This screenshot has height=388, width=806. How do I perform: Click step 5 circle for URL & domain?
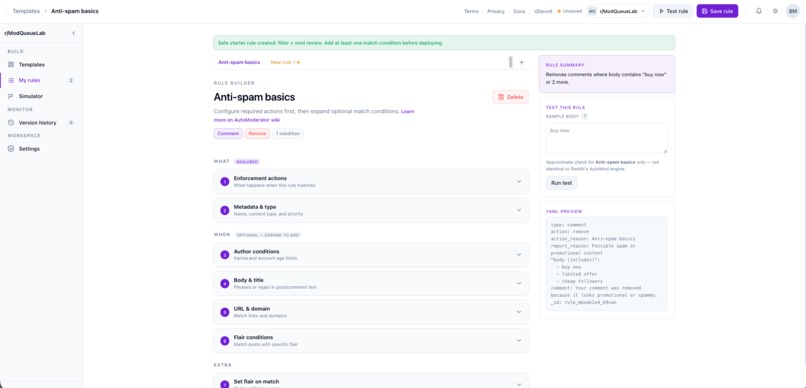[x=224, y=312]
